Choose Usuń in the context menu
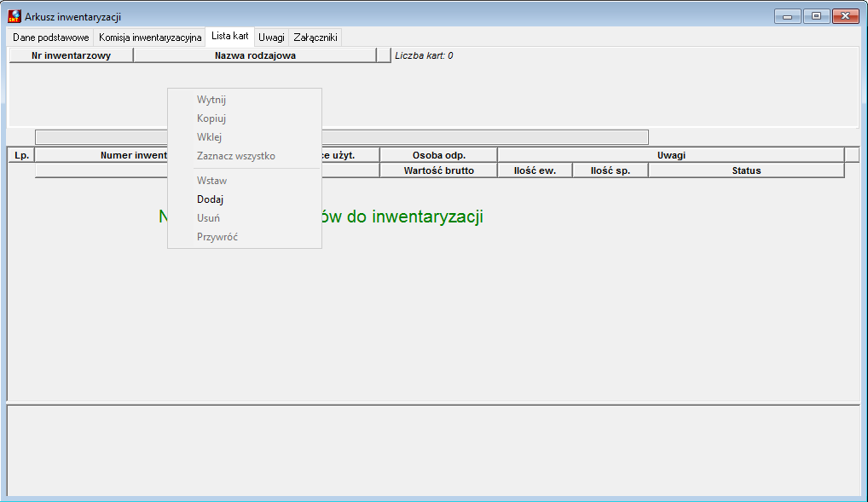Image resolution: width=868 pixels, height=502 pixels. 244,218
